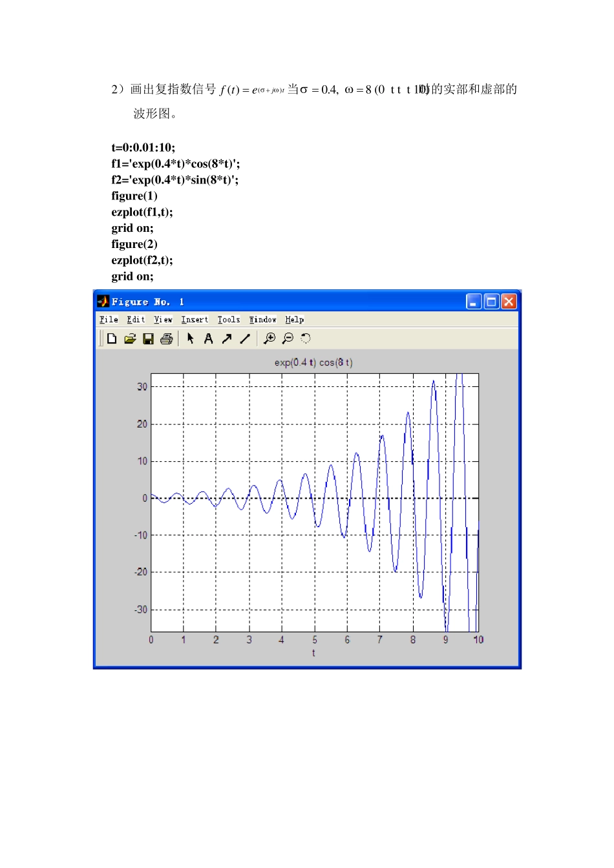Click the y-axis tick label -30
614x868 pixels.
[141, 610]
